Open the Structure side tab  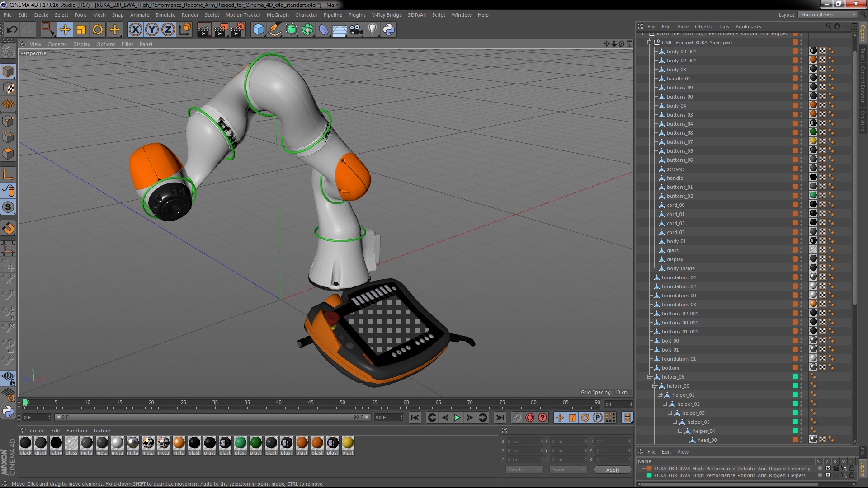[863, 121]
